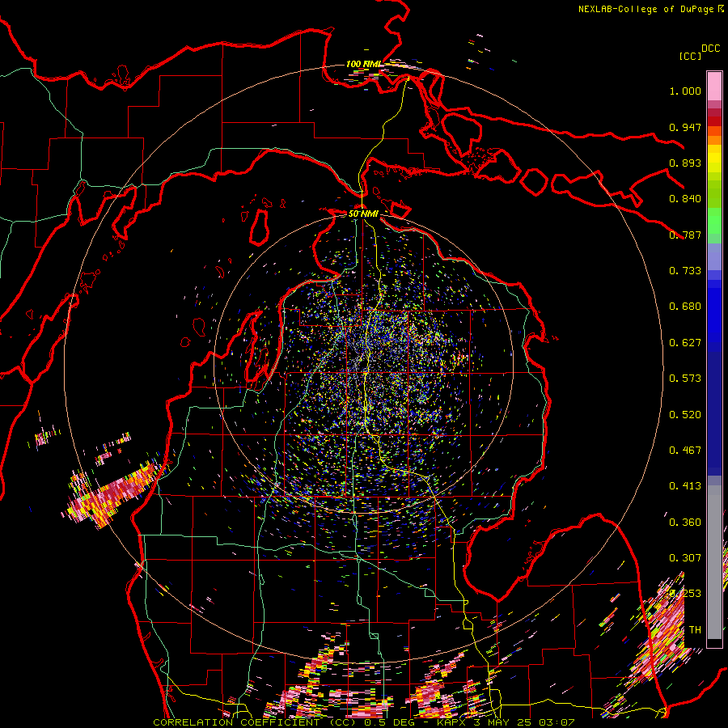Select the 0.680 scale value

(685, 307)
